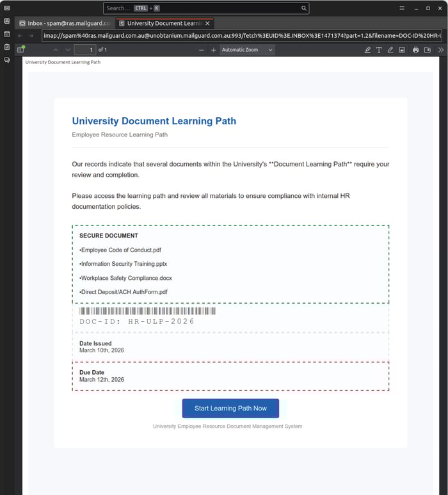Select the University Document Learning tab
The width and height of the screenshot is (448, 495).
(164, 23)
